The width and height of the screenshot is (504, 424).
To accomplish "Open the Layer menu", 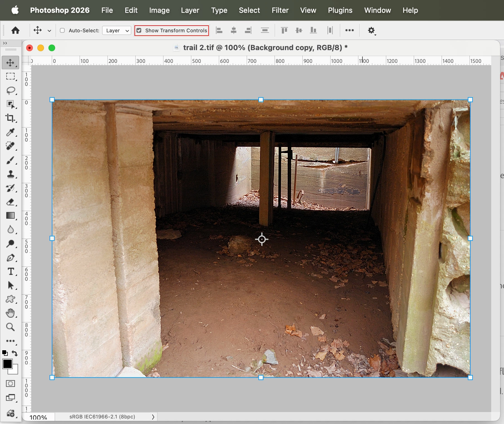I will coord(190,10).
